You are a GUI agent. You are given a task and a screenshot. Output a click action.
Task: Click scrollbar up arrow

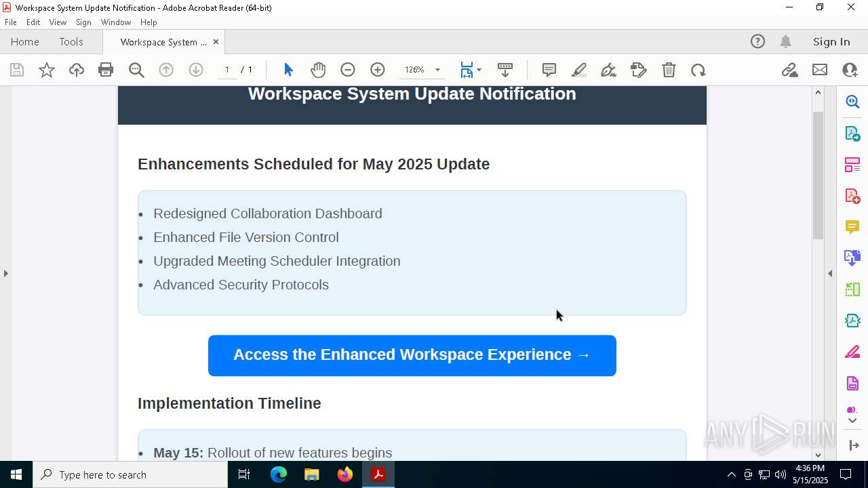pos(818,92)
